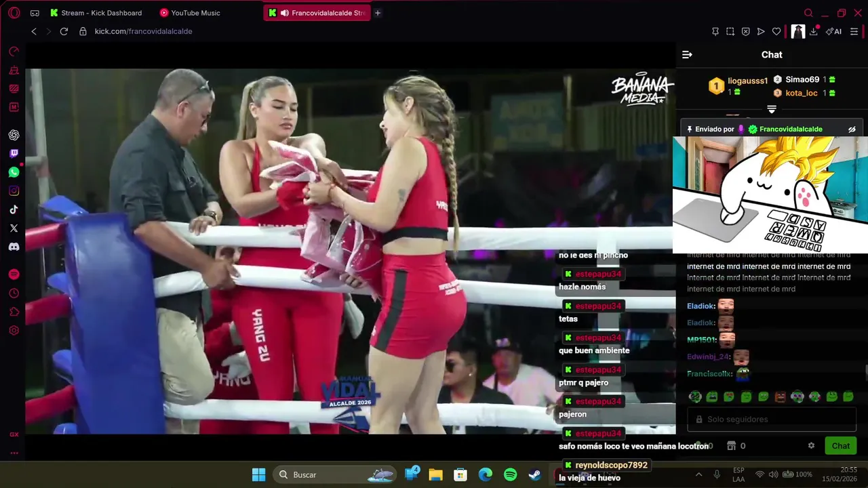Open the downloads icon in the toolbar

(814, 31)
